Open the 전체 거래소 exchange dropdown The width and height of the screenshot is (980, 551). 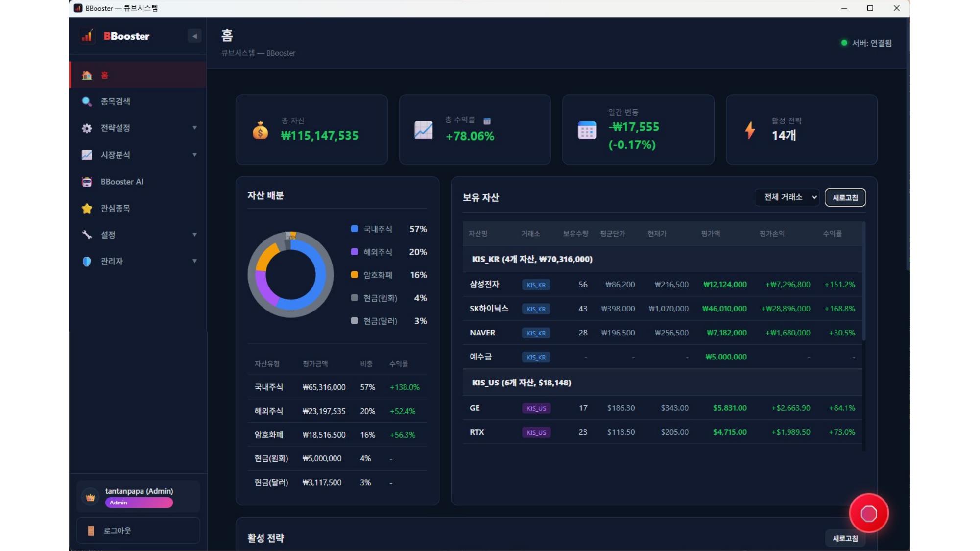tap(787, 197)
